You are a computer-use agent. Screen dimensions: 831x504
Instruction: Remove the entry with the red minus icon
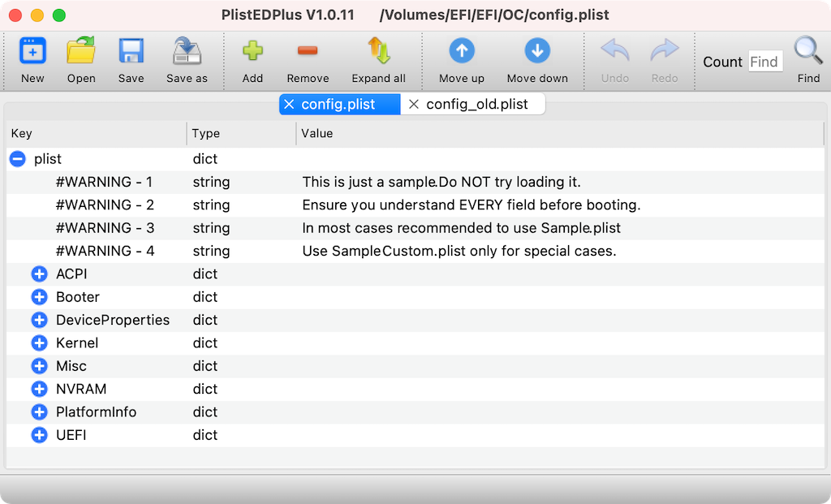[308, 51]
